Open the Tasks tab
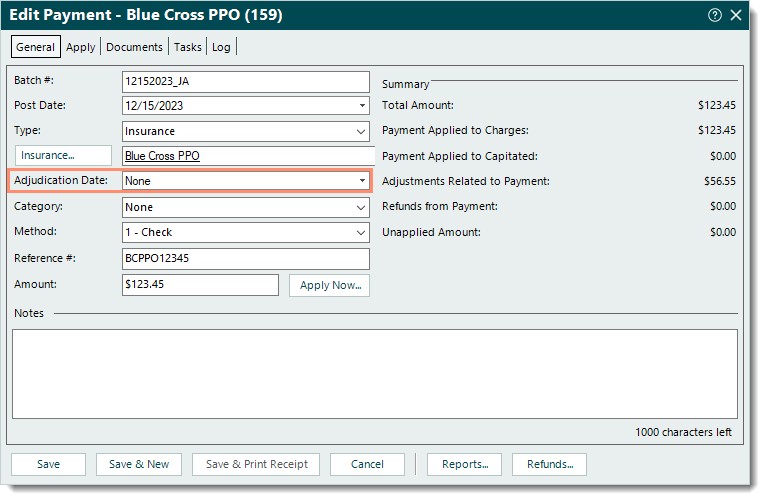 point(187,47)
